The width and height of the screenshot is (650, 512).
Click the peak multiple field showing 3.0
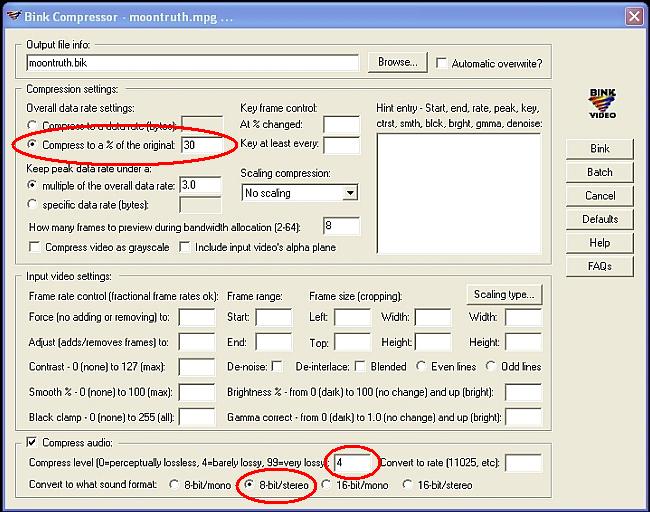pos(200,185)
